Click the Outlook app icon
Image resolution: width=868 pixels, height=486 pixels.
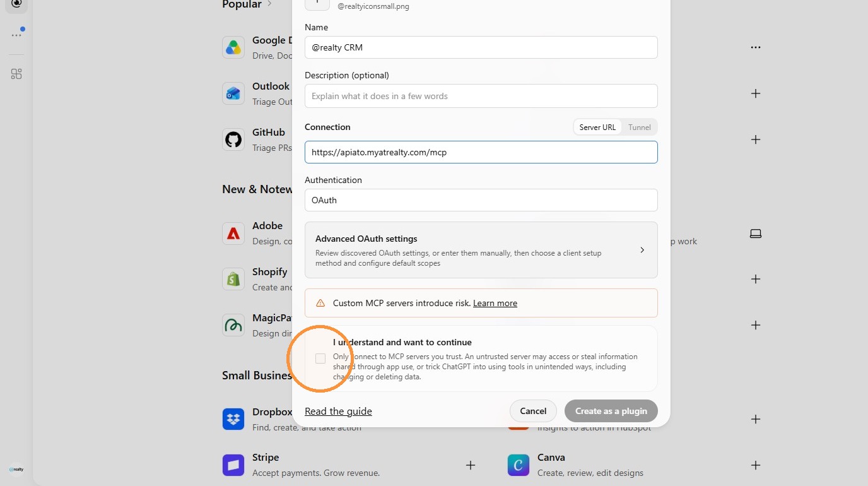[x=233, y=93]
